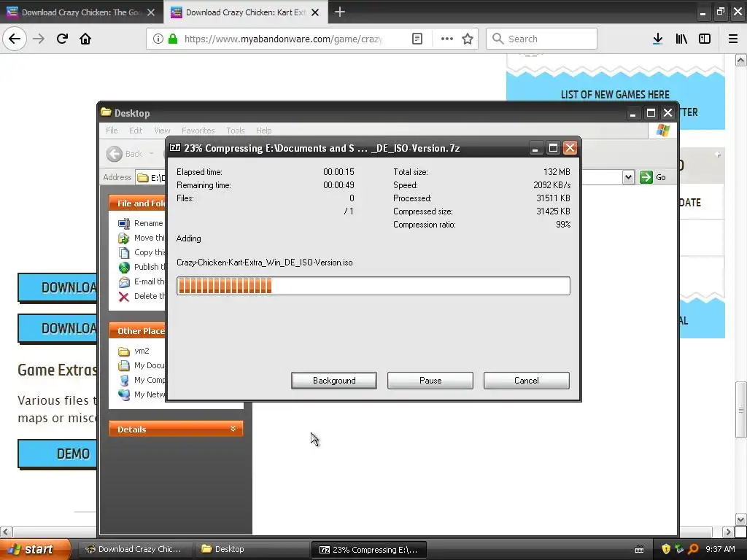Viewport: 747px width, 560px height.
Task: Open a new tab with the plus button
Action: point(340,12)
